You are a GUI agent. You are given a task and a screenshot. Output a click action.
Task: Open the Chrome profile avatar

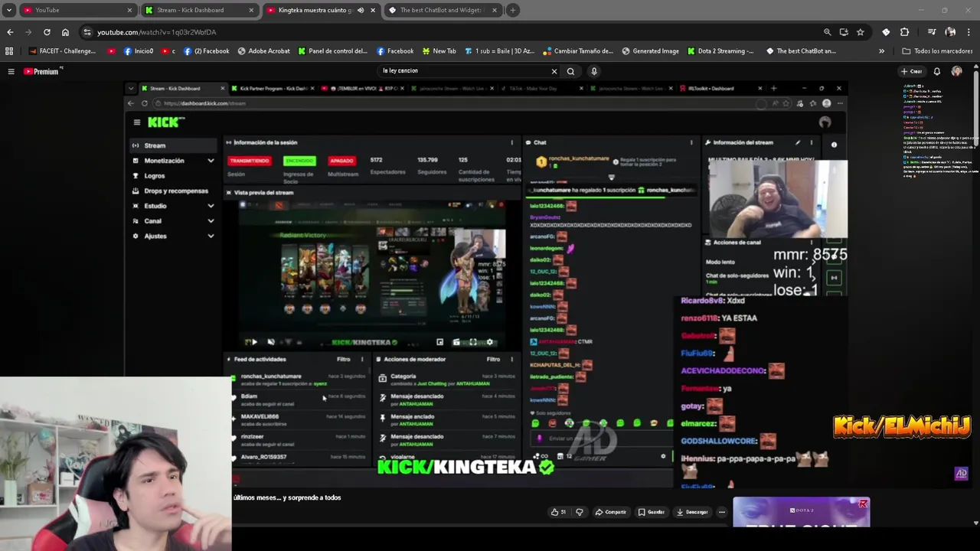950,32
